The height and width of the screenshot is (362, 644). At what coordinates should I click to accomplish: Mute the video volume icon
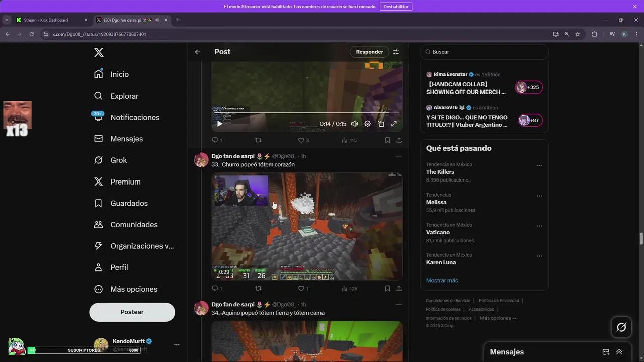pyautogui.click(x=354, y=124)
